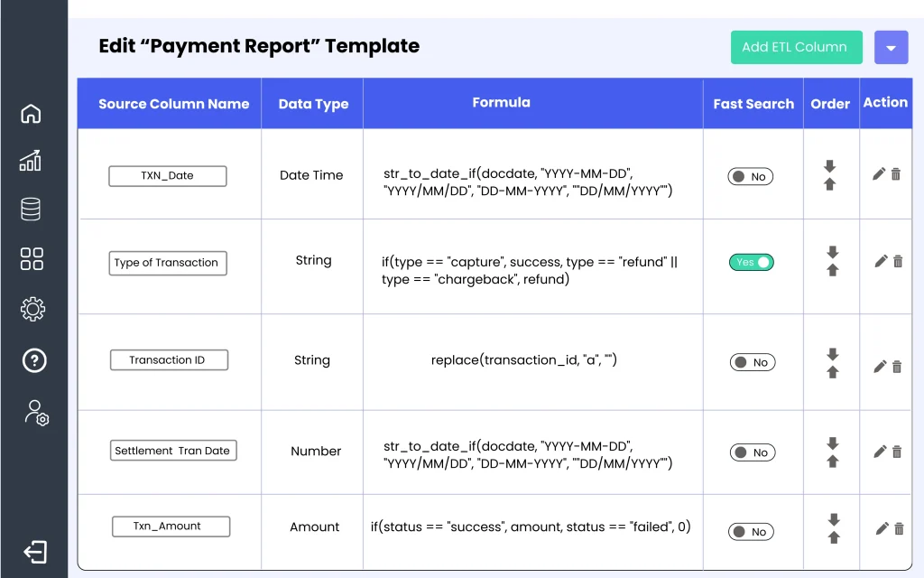Click the Settlement Tran Date name field
Viewport: 924px width, 578px height.
click(x=173, y=451)
